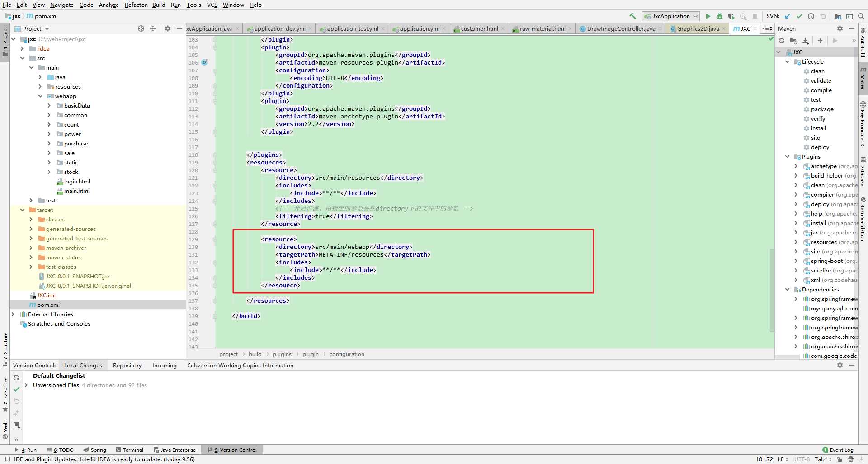This screenshot has width=868, height=464.
Task: Open the Ant Build side tool window
Action: pos(863,42)
